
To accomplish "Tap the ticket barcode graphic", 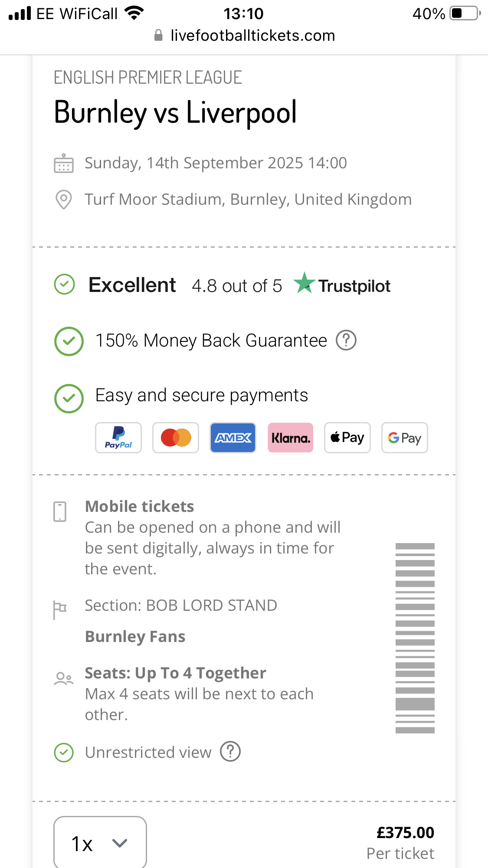I will point(415,638).
